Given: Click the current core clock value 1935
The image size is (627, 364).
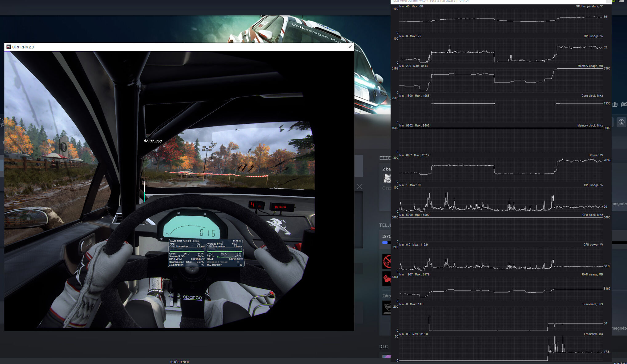Looking at the screenshot, I should point(607,103).
